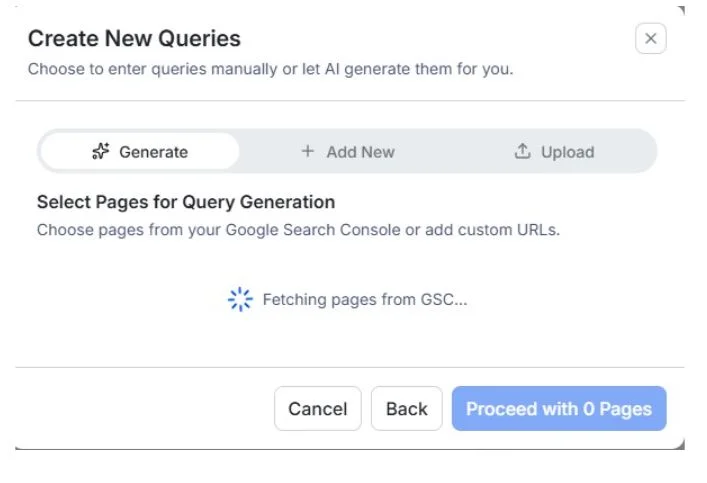Switch to the Generate tab
This screenshot has width=707, height=483.
(x=140, y=152)
